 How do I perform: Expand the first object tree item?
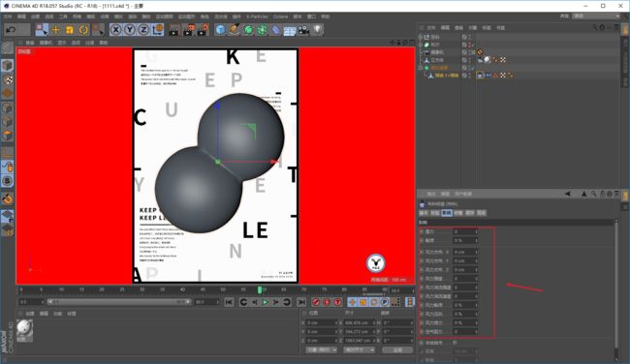[421, 37]
